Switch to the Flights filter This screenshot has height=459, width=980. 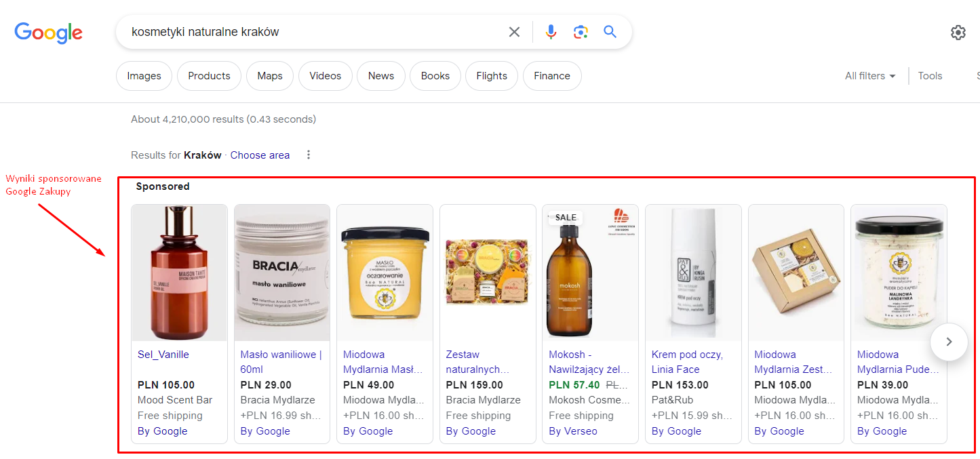click(492, 76)
